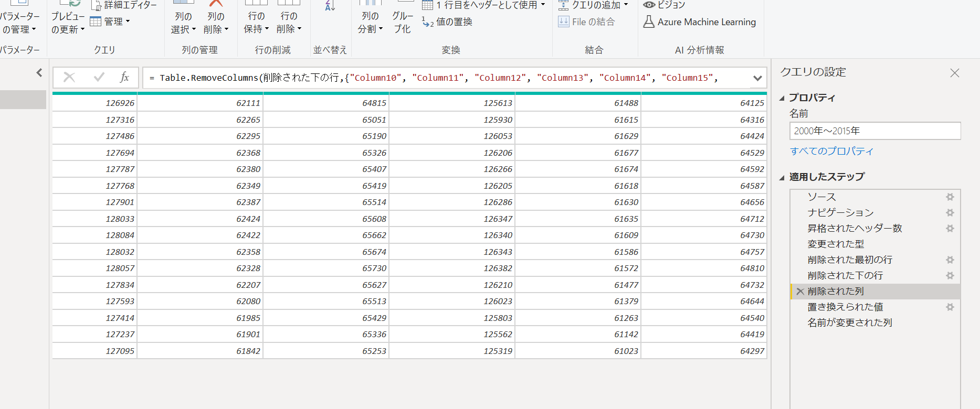Collapse the queries pane with left chevron

(39, 73)
